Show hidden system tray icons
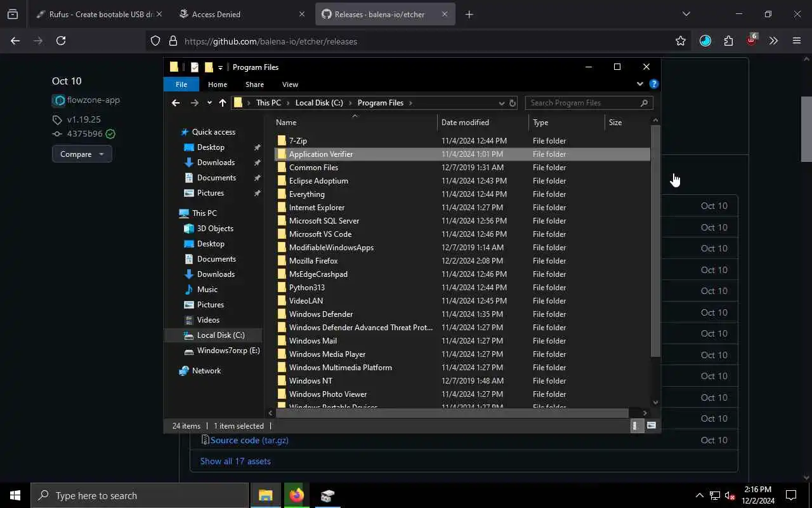Viewport: 812px width, 508px height. coord(699,495)
